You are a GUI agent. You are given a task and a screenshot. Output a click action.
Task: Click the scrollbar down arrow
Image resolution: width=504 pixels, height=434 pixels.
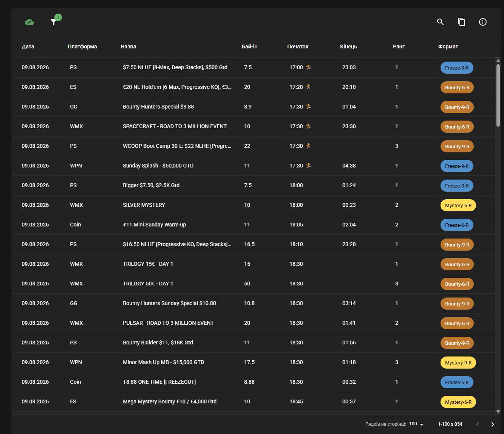[498, 411]
